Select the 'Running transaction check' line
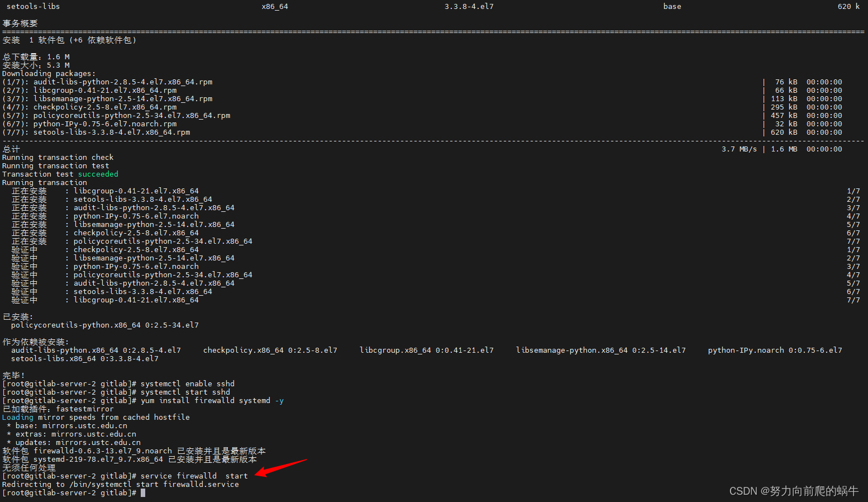The height and width of the screenshot is (502, 868). pos(58,158)
